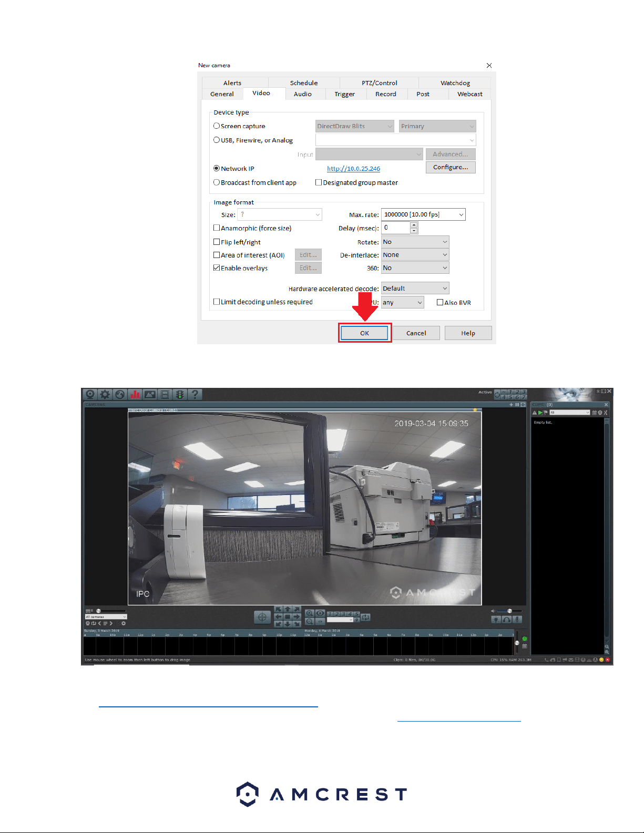
Task: Open the 360 dropdown
Action: [x=415, y=268]
